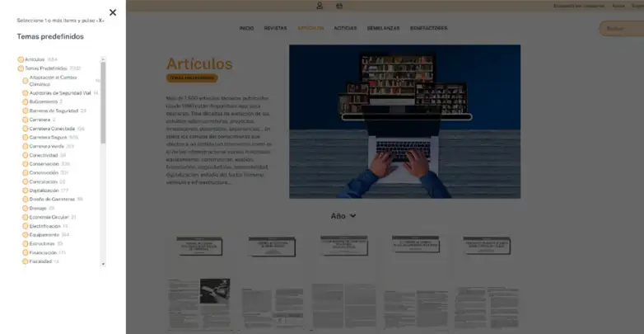Open the Noticias menu item

click(345, 28)
